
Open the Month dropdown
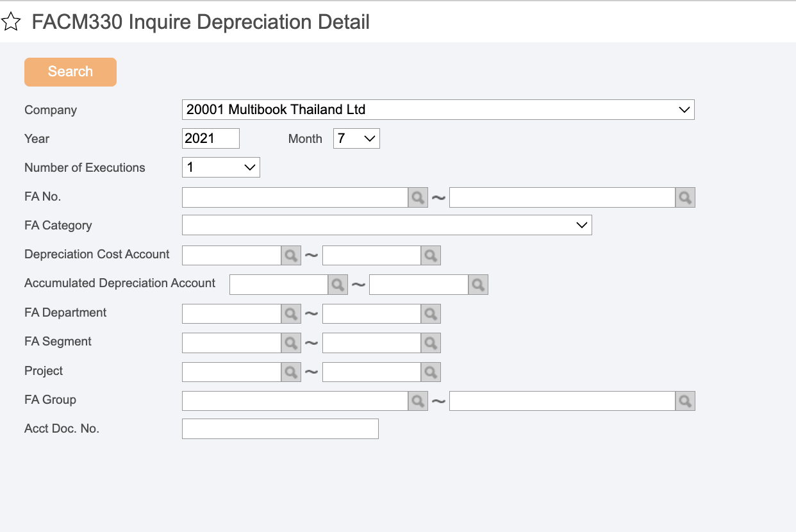coord(356,138)
